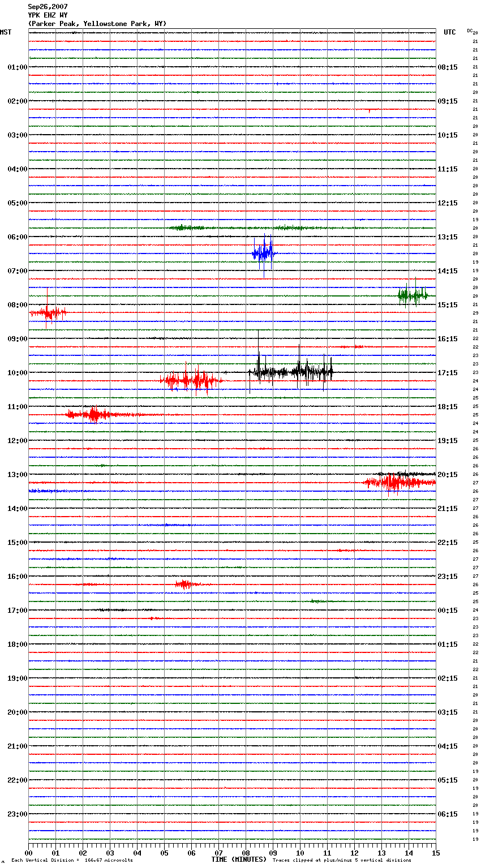Click the 06:15 UTC label
The height and width of the screenshot is (868, 481).
[448, 814]
